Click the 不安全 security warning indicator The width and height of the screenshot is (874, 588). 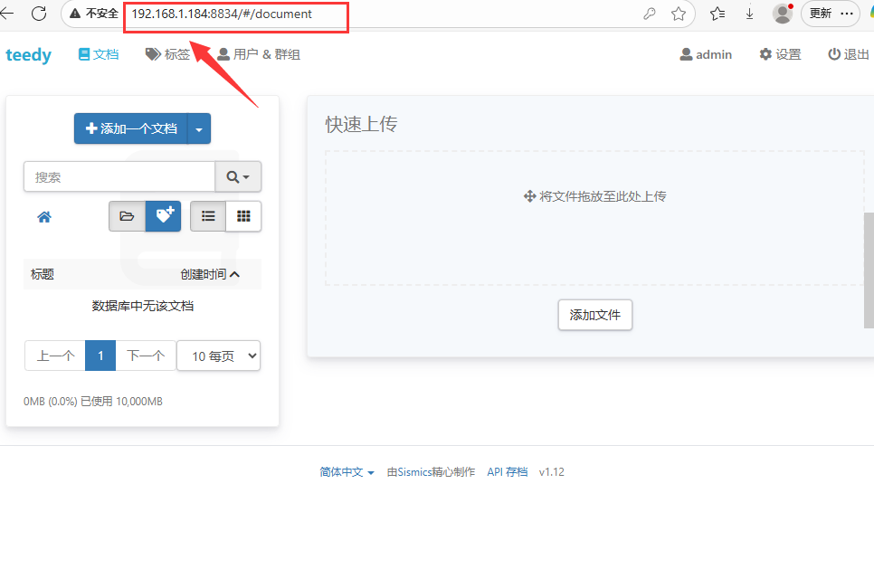pos(94,14)
